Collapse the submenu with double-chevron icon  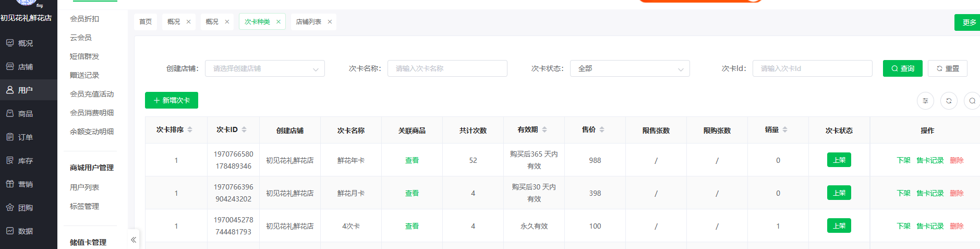[134, 240]
